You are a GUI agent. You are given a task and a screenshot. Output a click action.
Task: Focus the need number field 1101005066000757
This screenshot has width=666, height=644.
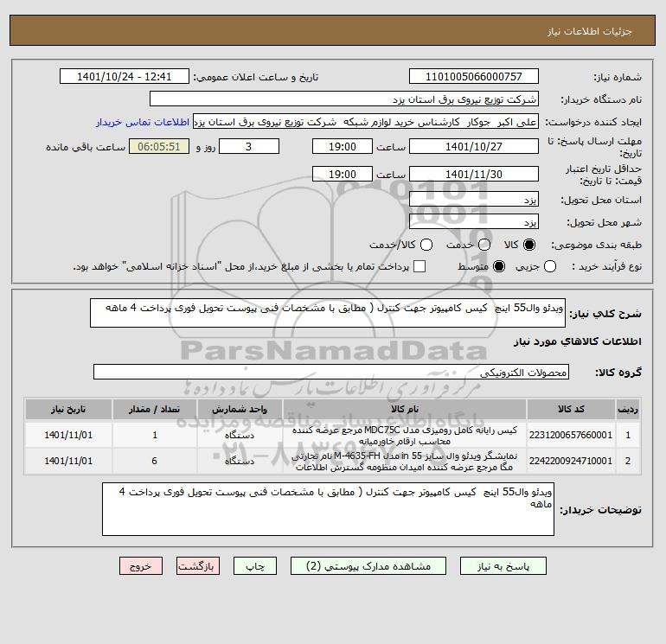474,77
